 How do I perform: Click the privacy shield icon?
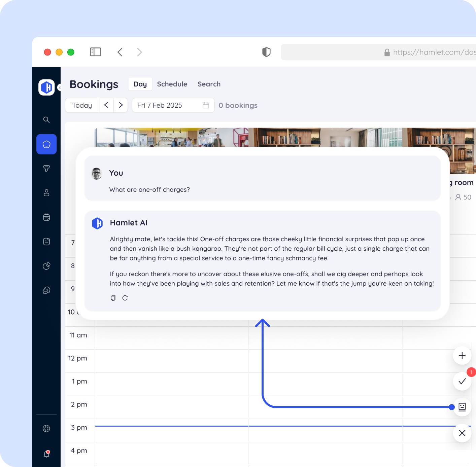click(x=266, y=52)
